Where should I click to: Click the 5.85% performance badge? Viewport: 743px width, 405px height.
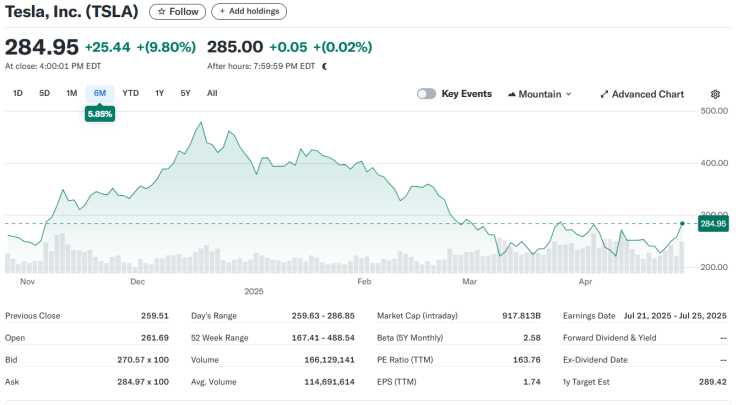tap(100, 114)
